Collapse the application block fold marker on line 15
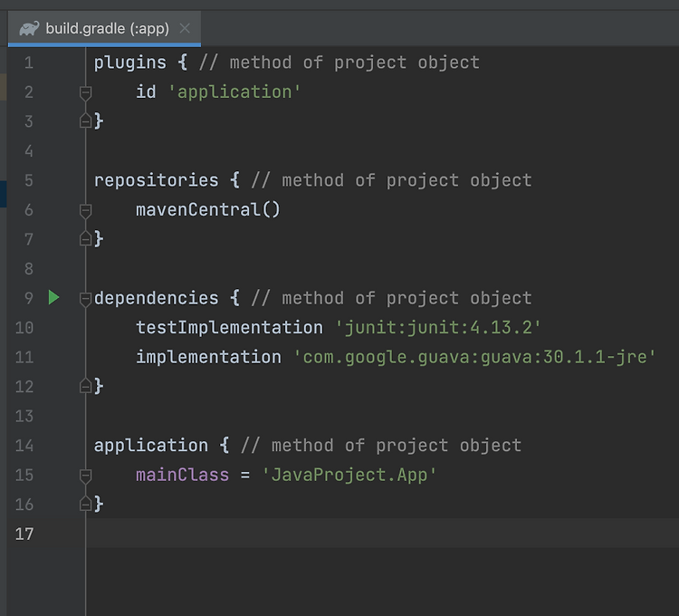This screenshot has height=616, width=679. tap(85, 476)
